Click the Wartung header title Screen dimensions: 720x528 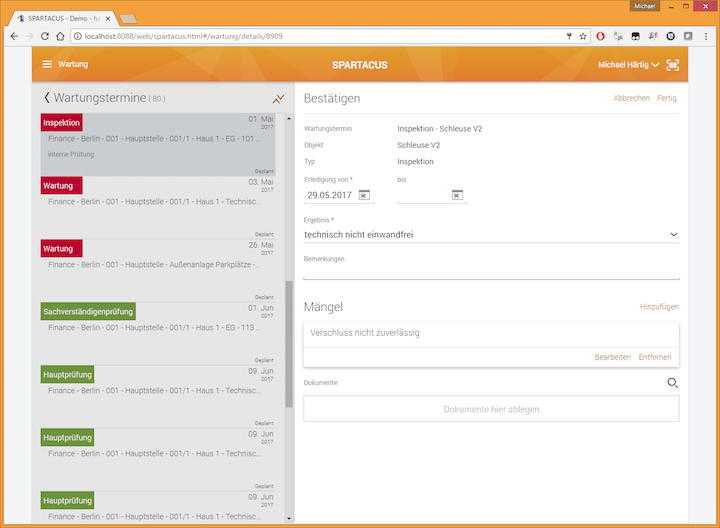click(73, 64)
